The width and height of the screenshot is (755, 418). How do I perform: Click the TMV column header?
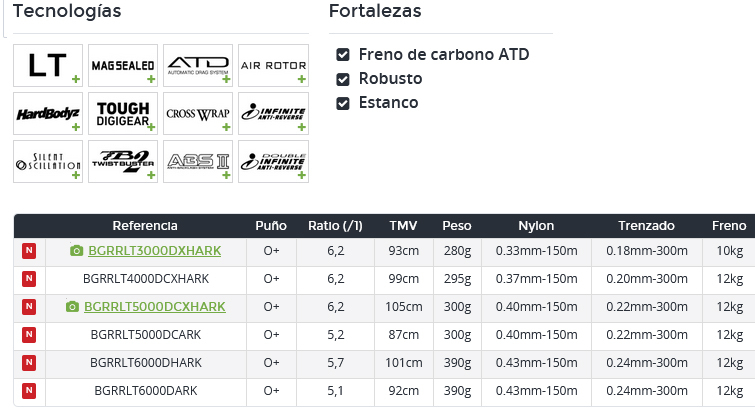click(404, 226)
